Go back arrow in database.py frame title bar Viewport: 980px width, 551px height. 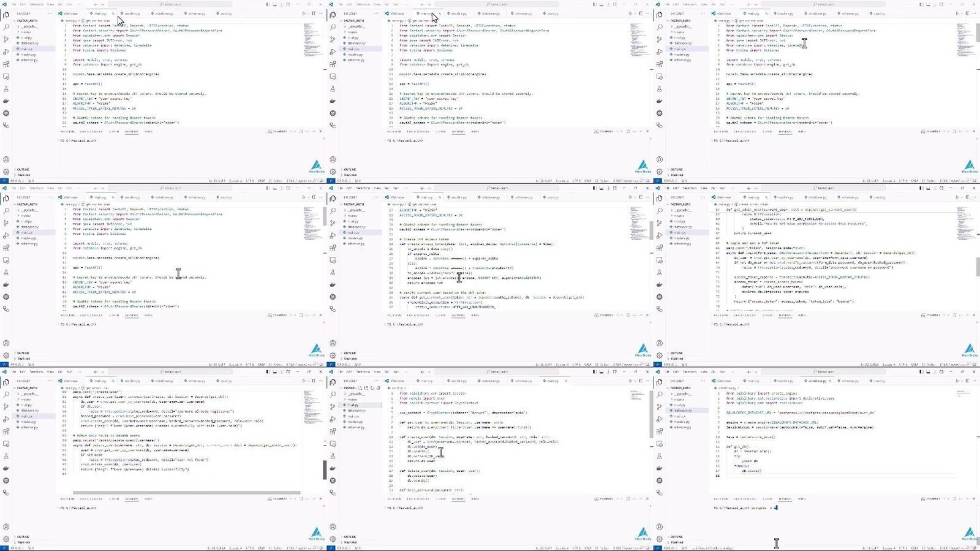748,371
